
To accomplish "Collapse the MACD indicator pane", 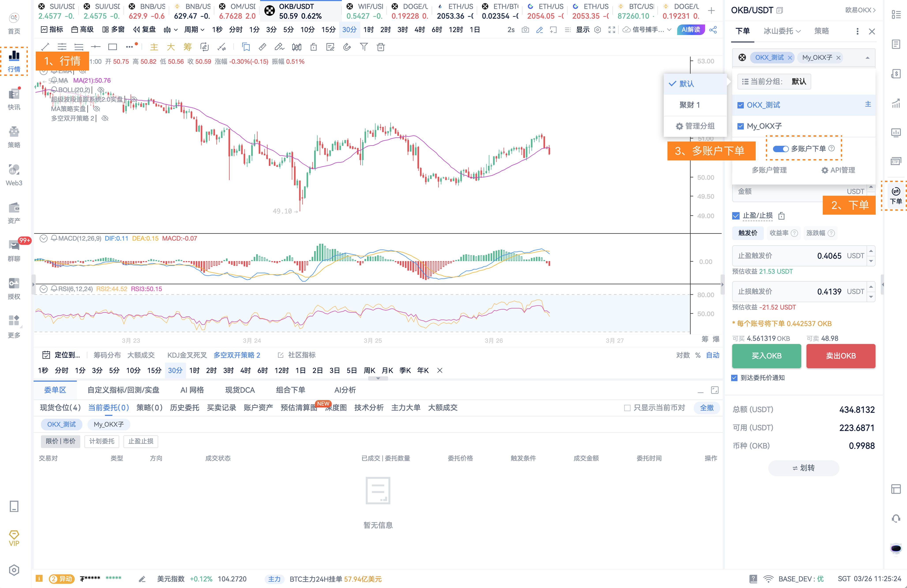I will click(44, 238).
